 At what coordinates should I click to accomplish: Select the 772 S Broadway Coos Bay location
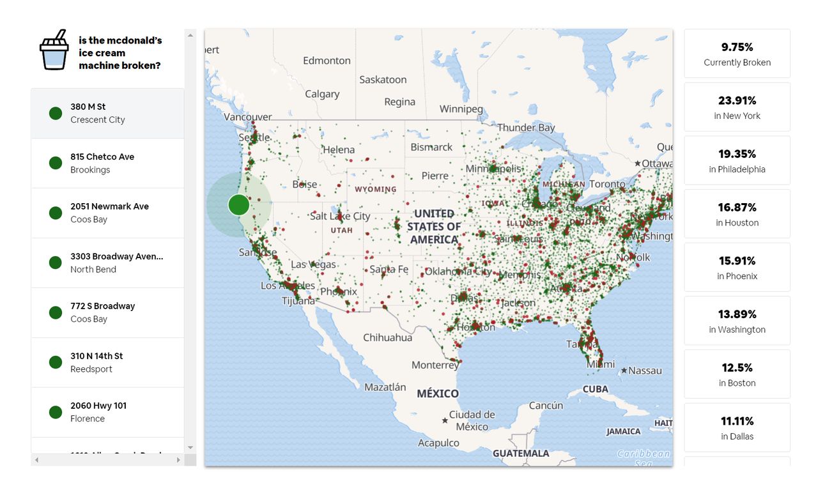click(107, 312)
